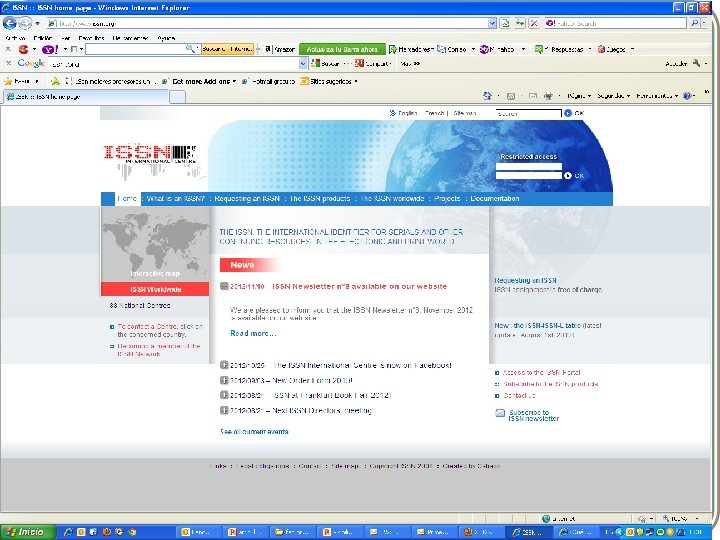The height and width of the screenshot is (540, 720).
Task: Click the browser Back arrow button
Action: (9, 22)
